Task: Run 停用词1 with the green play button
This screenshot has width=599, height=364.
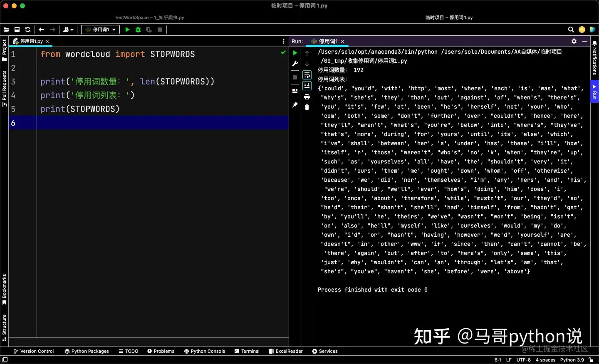Action: (x=128, y=30)
